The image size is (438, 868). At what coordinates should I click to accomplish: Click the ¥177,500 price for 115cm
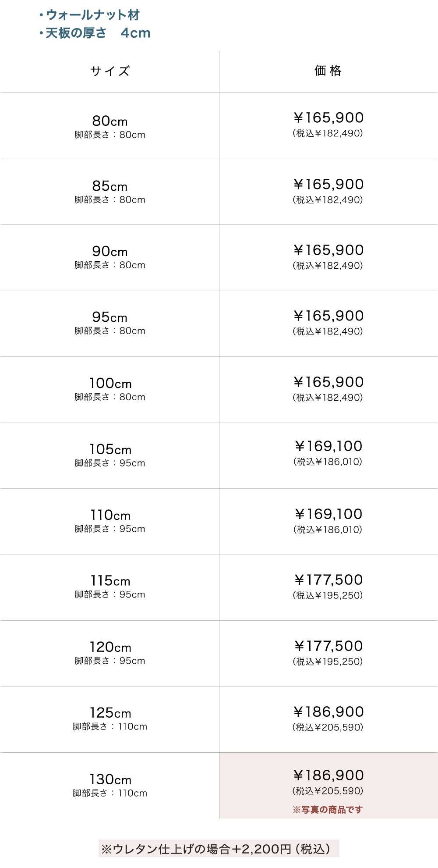[x=328, y=580]
